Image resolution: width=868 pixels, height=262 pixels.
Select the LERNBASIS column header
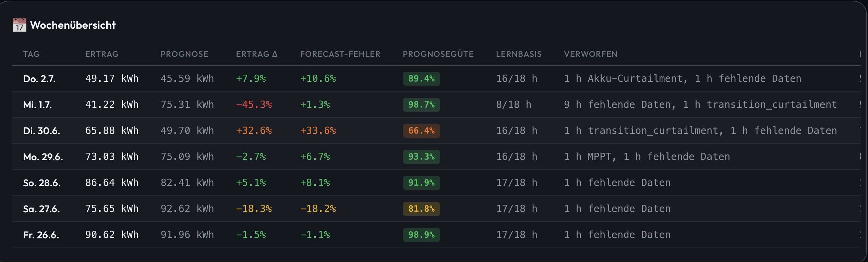click(519, 54)
